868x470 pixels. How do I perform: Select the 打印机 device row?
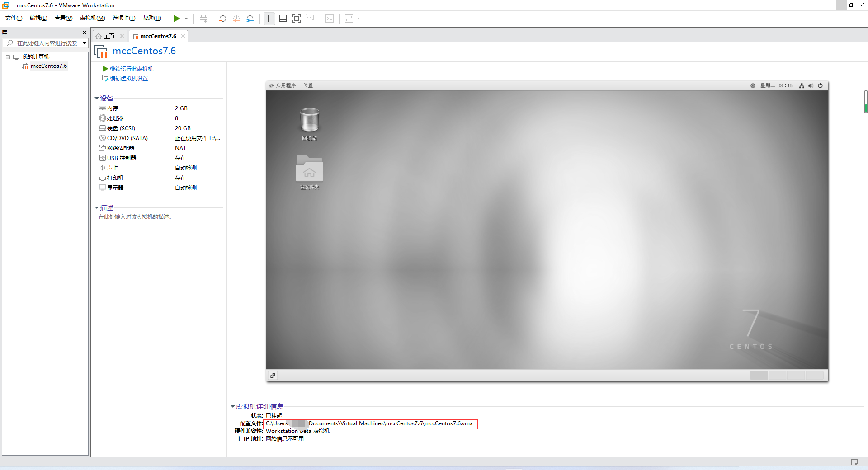tap(160, 178)
